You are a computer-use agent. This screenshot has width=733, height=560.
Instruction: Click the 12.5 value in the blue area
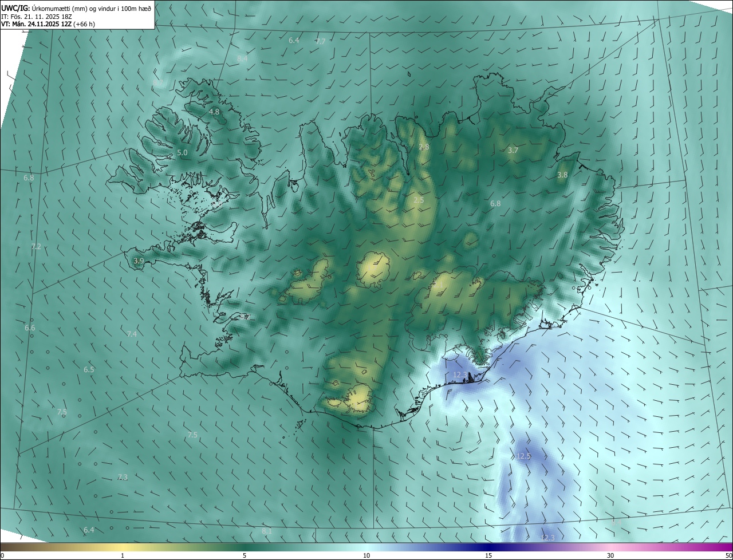[x=523, y=456]
